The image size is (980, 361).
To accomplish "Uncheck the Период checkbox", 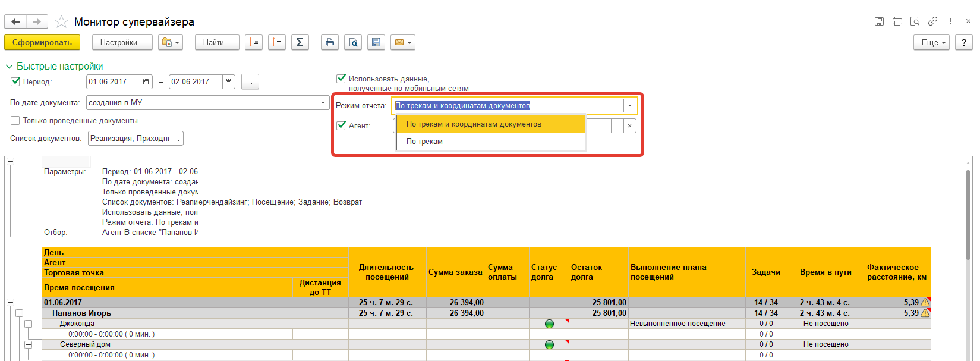I will [x=15, y=81].
